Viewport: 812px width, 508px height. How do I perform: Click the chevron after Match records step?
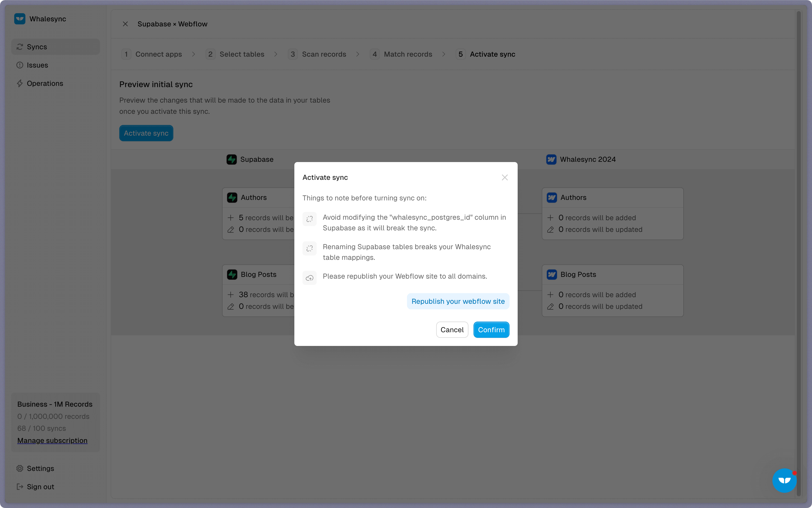click(x=444, y=54)
